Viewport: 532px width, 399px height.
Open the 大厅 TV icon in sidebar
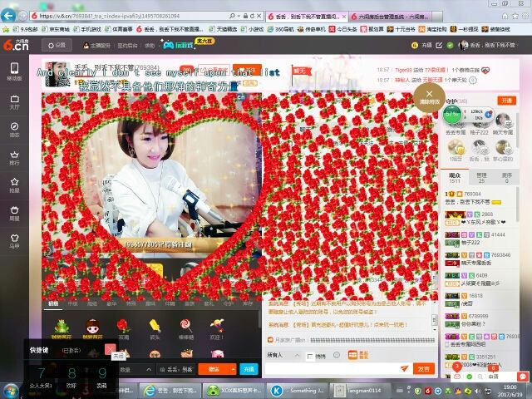click(14, 99)
